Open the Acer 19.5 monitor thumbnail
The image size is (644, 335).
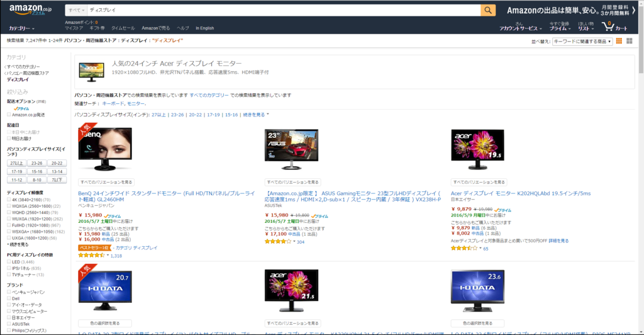(x=477, y=150)
